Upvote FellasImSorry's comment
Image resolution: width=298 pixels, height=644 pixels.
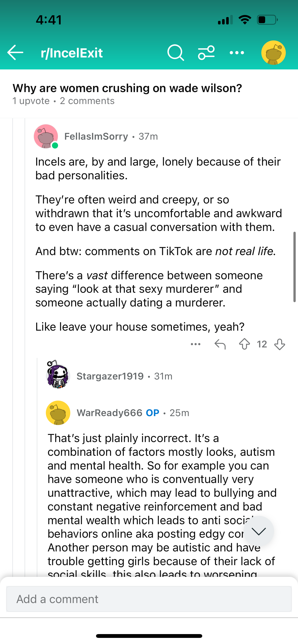(245, 344)
